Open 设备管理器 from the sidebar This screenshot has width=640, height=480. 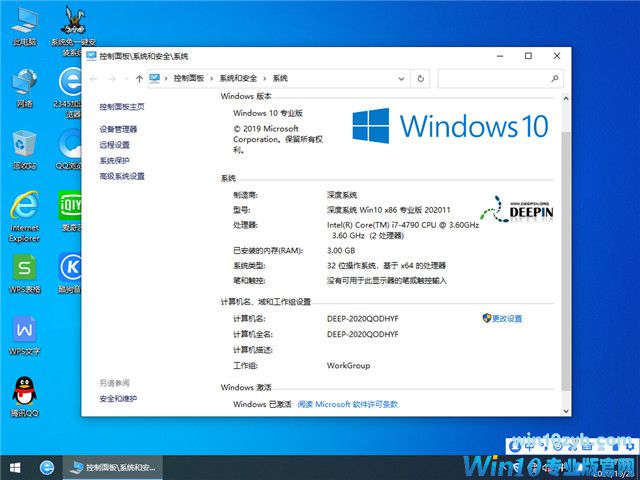pos(118,129)
